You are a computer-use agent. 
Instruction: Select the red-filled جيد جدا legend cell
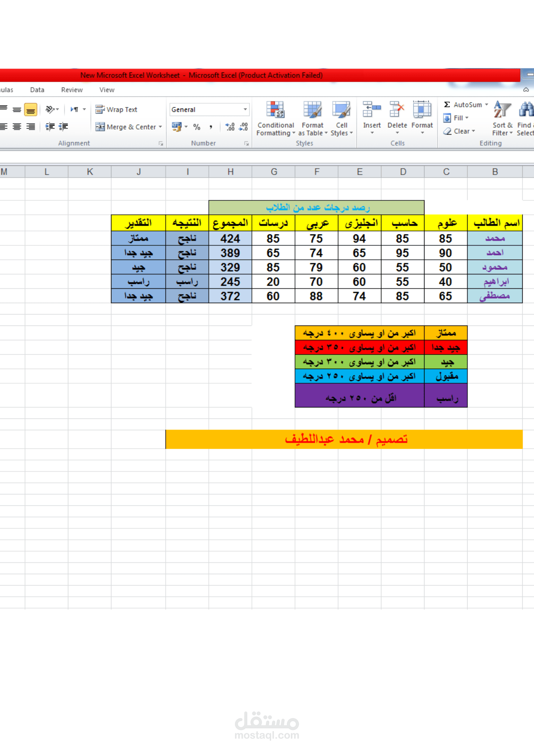pyautogui.click(x=446, y=347)
